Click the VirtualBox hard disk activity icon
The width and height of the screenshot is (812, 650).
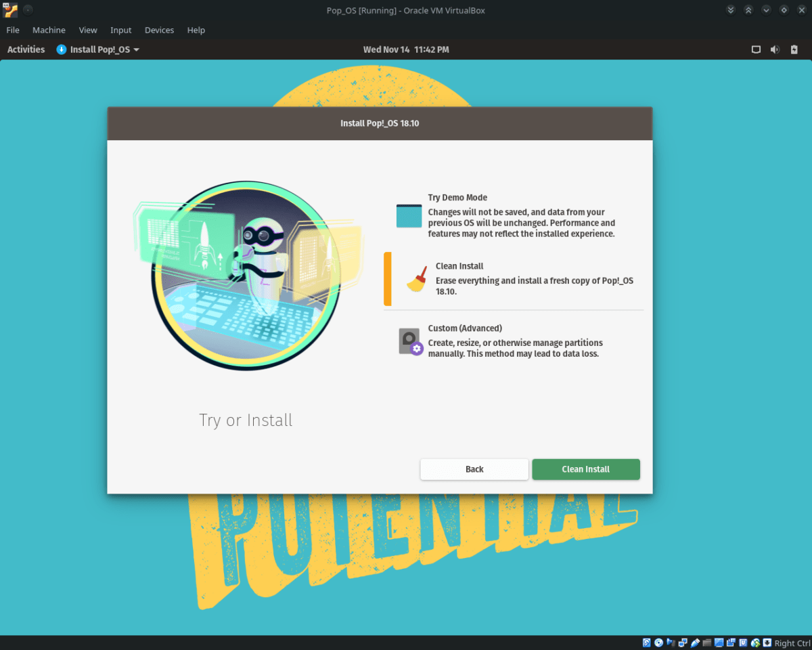tap(647, 643)
